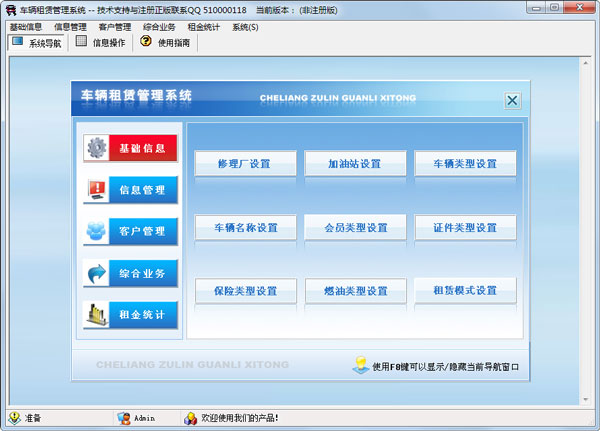Viewport: 600px width, 431px height.
Task: Click the scrollbar down arrow
Action: click(585, 400)
